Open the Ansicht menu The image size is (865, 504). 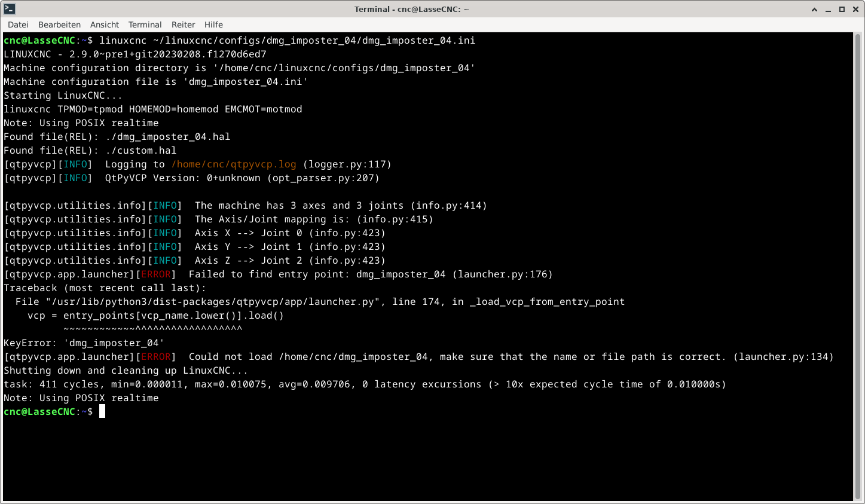[x=105, y=25]
